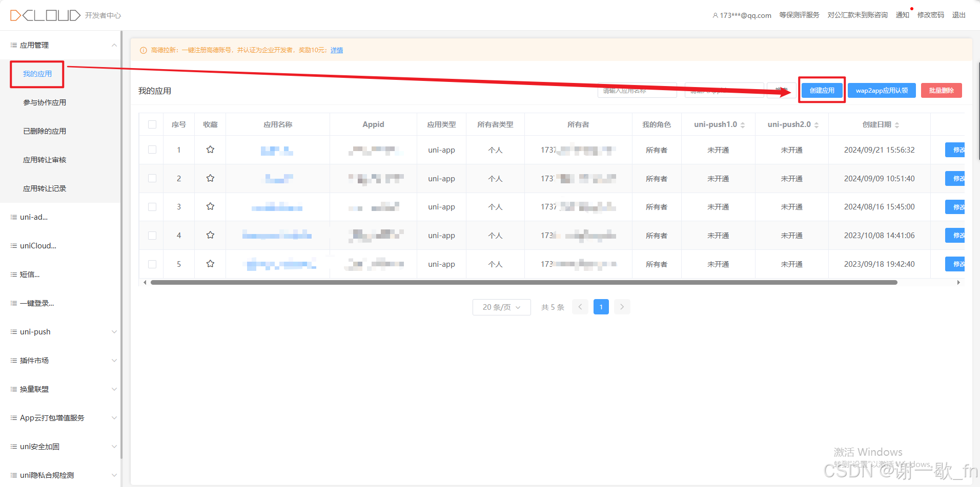Image resolution: width=980 pixels, height=487 pixels.
Task: Select page 1 in pagination
Action: [x=601, y=307]
